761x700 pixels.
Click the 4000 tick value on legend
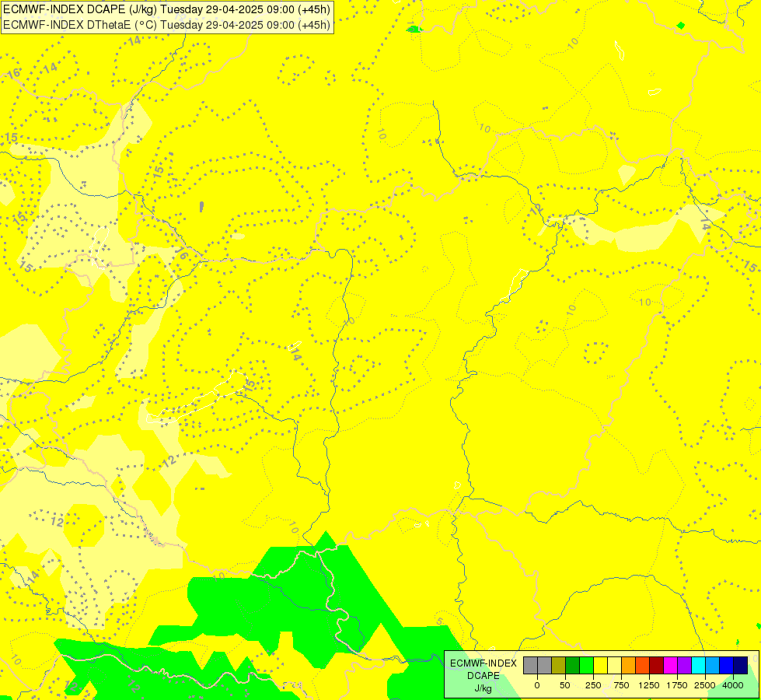pos(733,685)
